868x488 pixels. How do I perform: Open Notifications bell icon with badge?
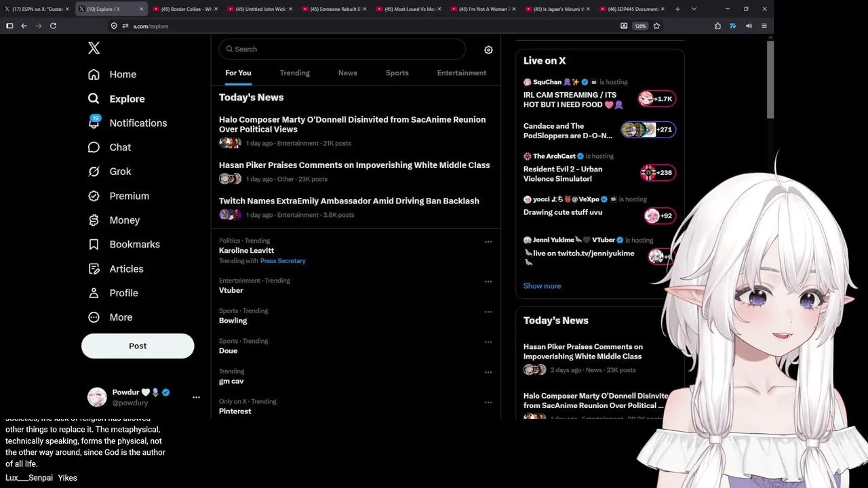tap(94, 123)
